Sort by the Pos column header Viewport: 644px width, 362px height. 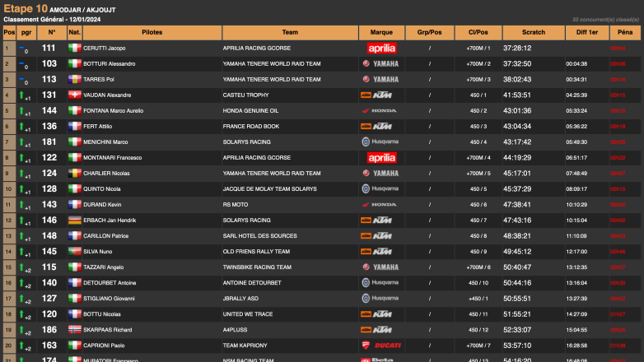(x=9, y=32)
